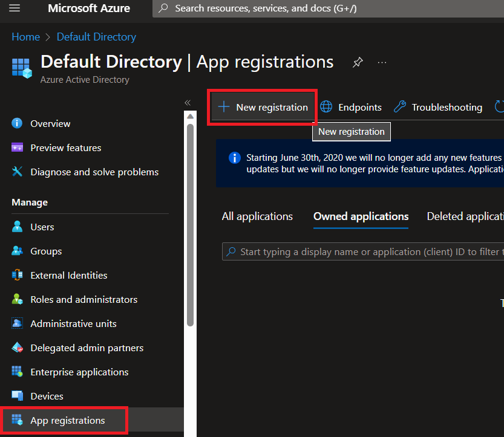Screen dimensions: 504x437
Task: Click the Enterprise applications grid icon
Action: click(17, 372)
